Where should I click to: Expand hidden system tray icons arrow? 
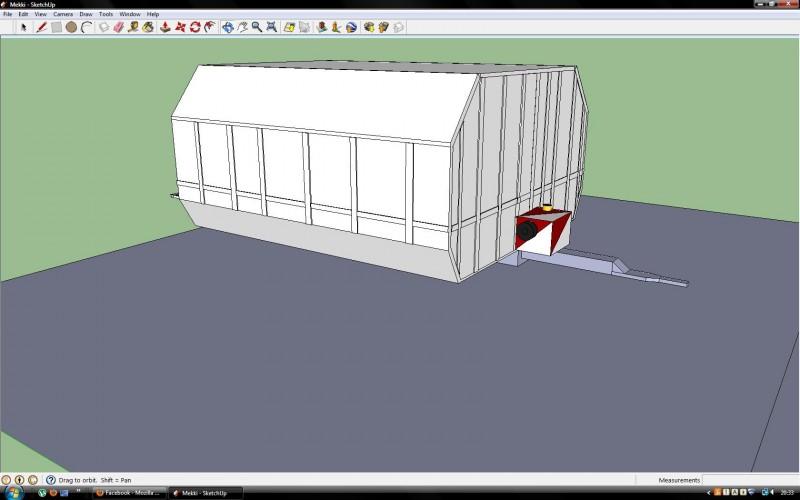(x=709, y=493)
